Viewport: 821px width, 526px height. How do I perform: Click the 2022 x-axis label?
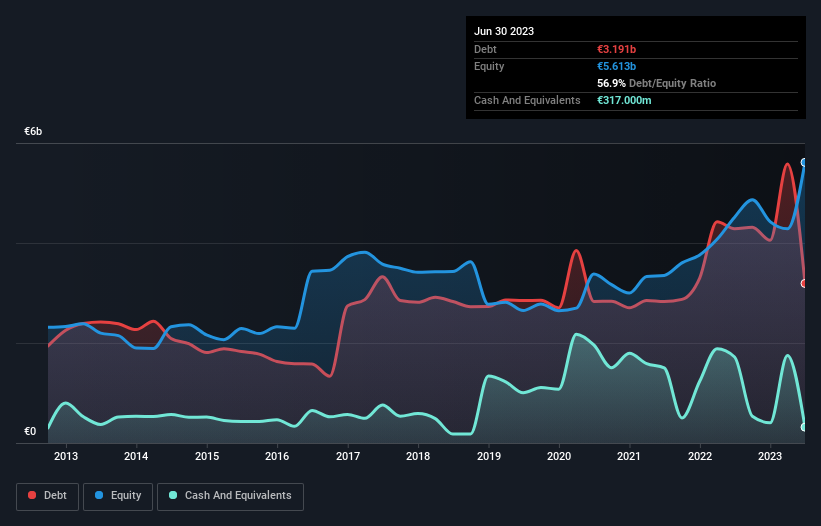click(x=700, y=456)
